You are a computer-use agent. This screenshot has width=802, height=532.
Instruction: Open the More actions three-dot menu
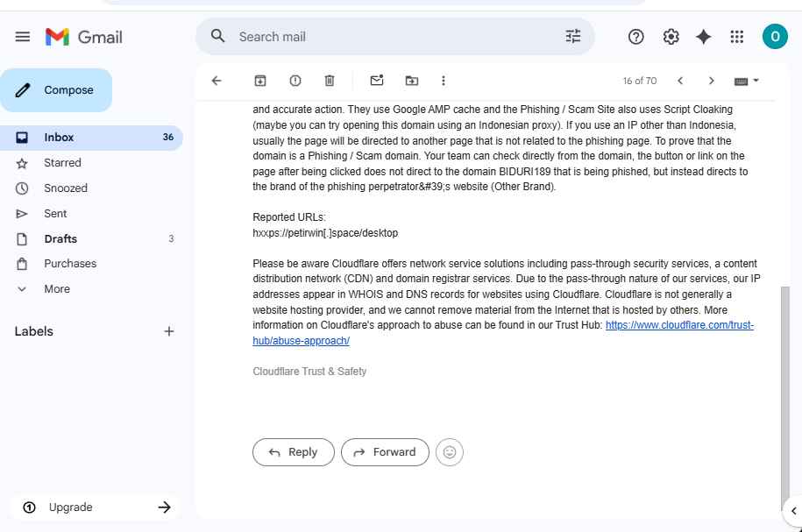tap(444, 81)
